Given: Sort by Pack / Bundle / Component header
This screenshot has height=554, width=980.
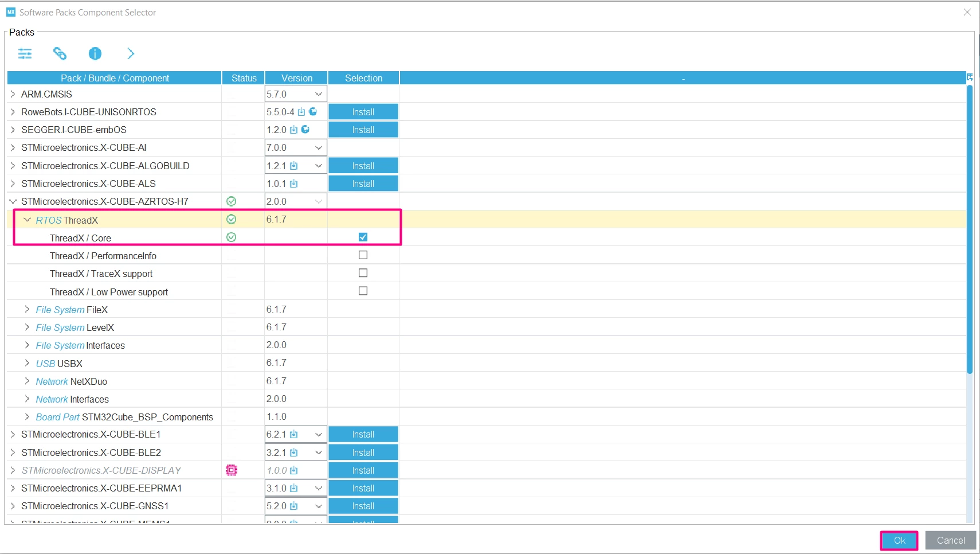Looking at the screenshot, I should pyautogui.click(x=115, y=78).
